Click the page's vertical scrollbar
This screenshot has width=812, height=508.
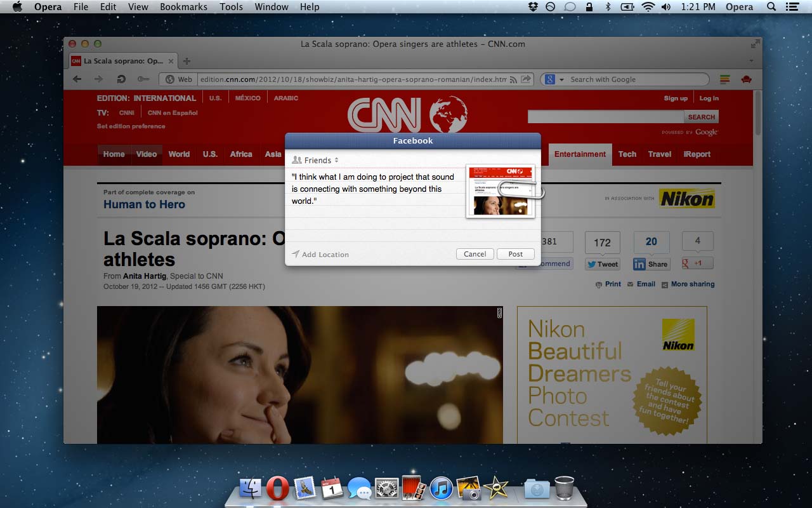click(x=757, y=114)
